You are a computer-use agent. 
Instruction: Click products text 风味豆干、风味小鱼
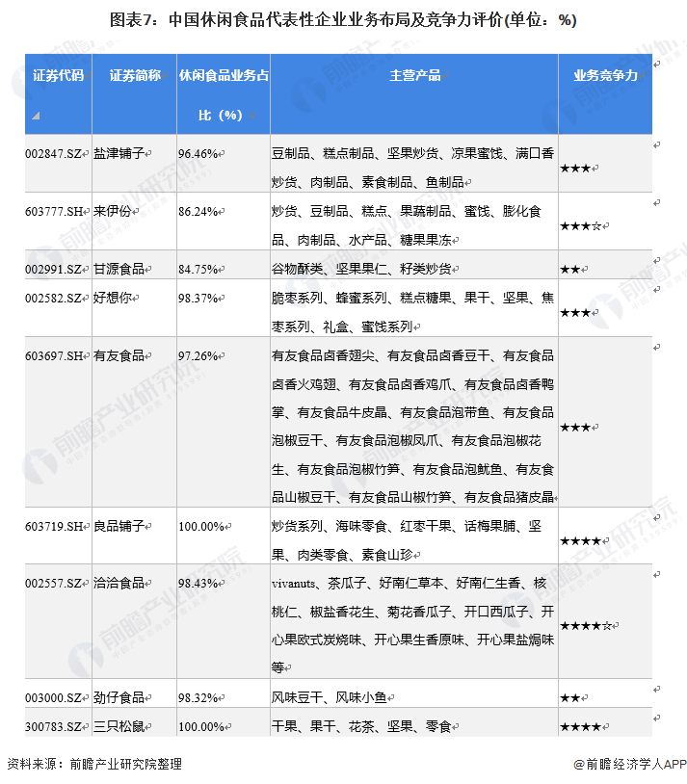click(x=330, y=697)
